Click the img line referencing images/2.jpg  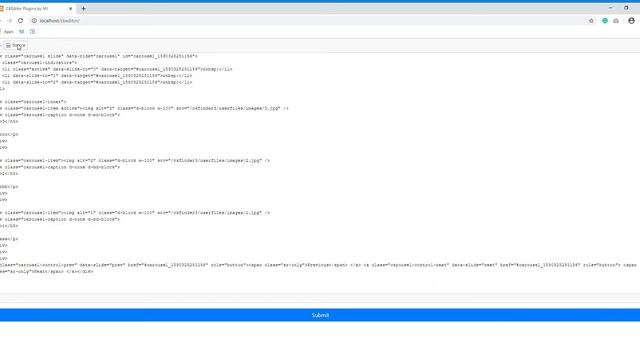click(x=135, y=160)
